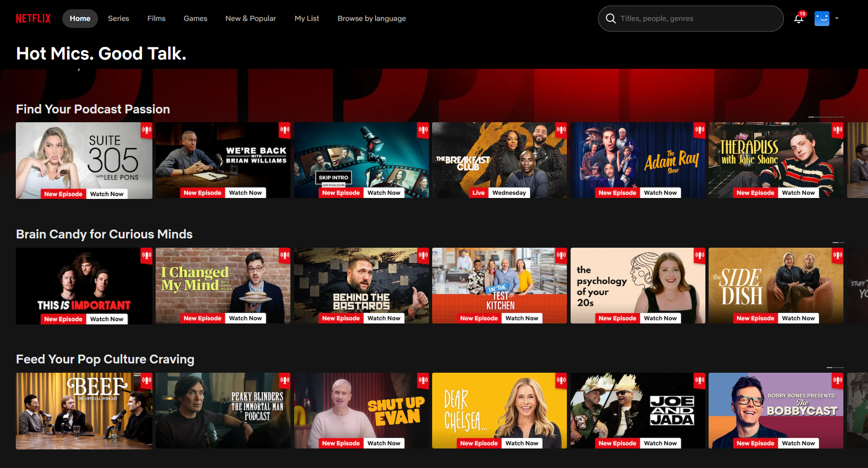Click podcast badge on The Side Dish card

[x=838, y=255]
